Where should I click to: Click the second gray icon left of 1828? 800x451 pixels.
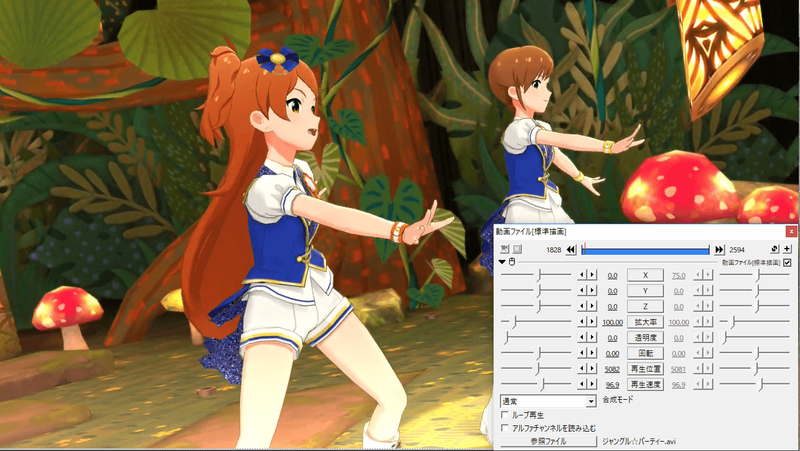(517, 249)
